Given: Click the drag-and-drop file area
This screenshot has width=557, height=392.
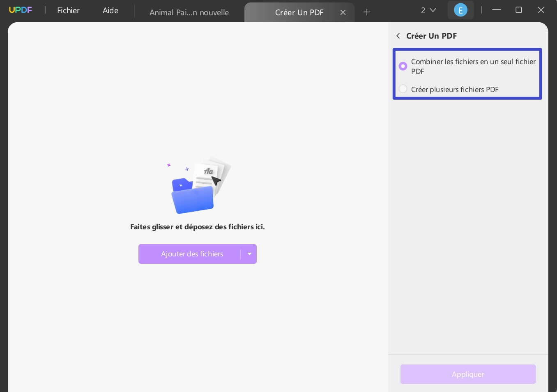Looking at the screenshot, I should coord(198,201).
